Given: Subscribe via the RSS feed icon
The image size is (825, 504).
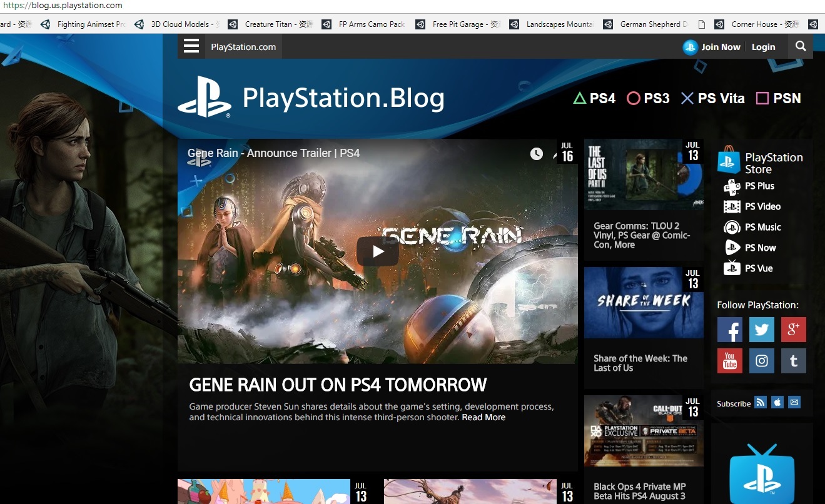Looking at the screenshot, I should [760, 403].
